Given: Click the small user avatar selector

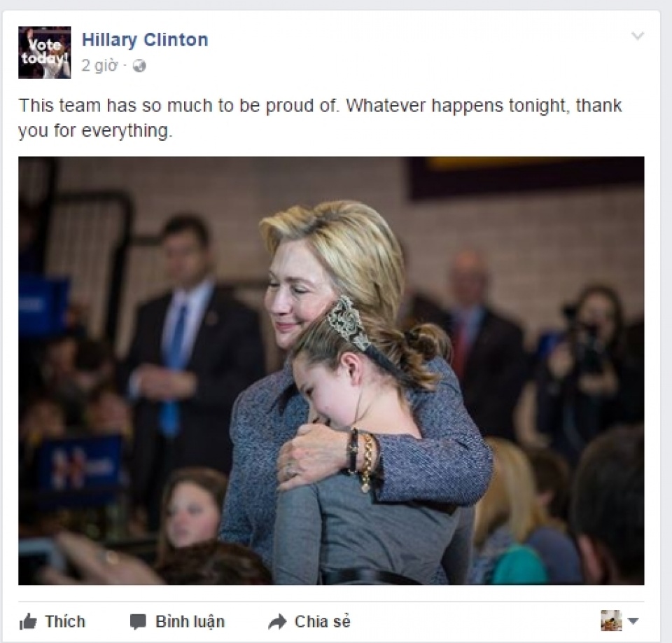Looking at the screenshot, I should (x=611, y=621).
